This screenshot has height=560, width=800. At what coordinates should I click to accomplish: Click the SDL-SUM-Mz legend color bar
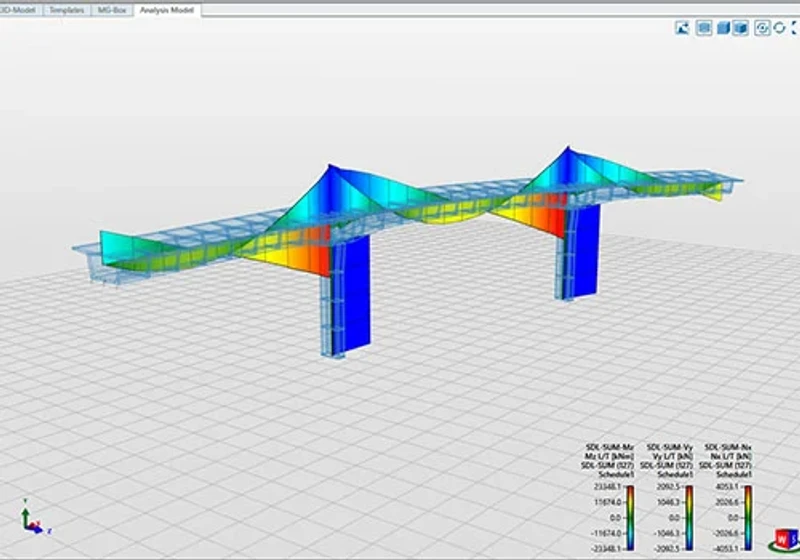pos(630,518)
